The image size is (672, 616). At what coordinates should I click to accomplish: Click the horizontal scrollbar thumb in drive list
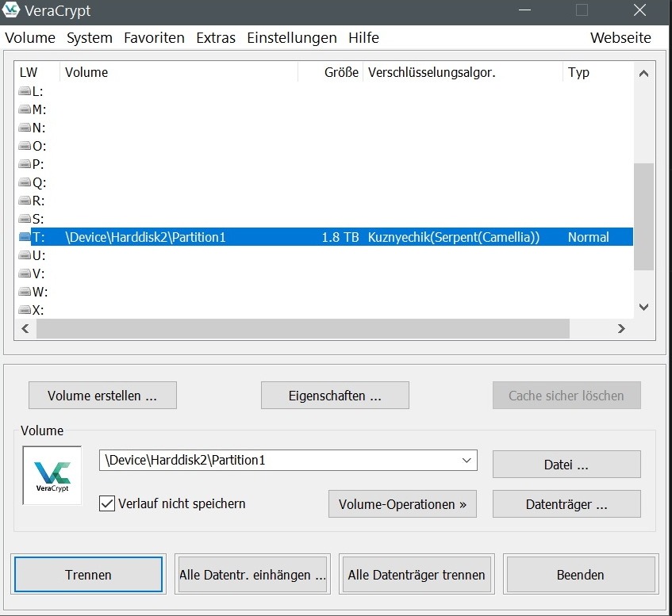pos(303,329)
